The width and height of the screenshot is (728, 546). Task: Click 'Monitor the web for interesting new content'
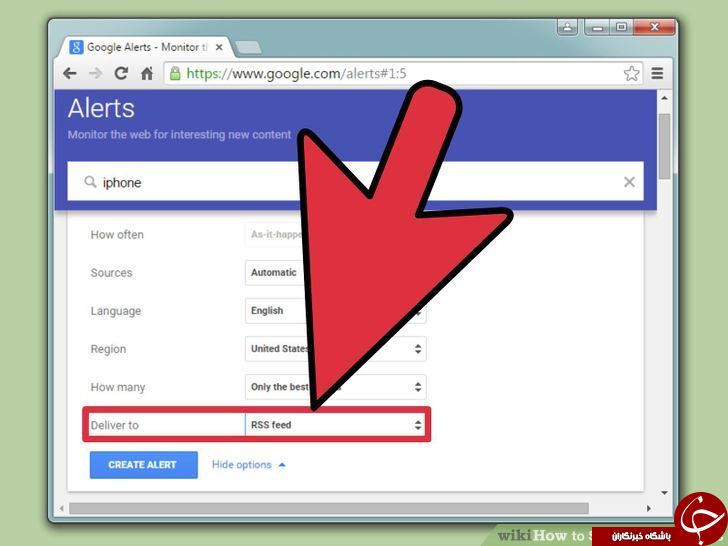point(179,135)
